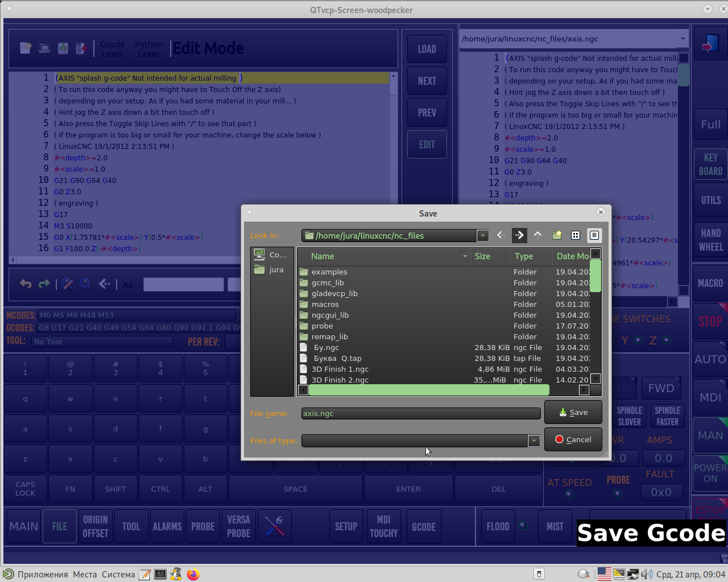Click the undo arrow icon below the editor

(x=26, y=284)
